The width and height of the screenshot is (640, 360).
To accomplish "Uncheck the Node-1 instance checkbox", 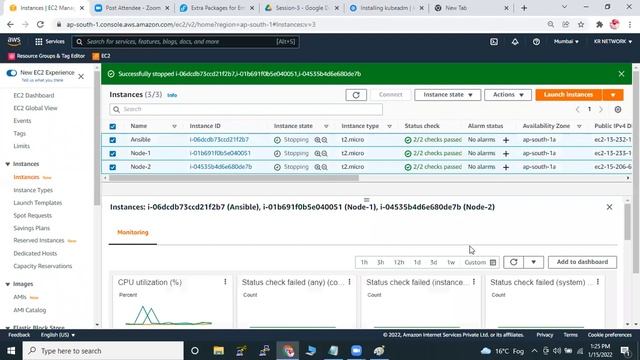I will click(x=113, y=153).
